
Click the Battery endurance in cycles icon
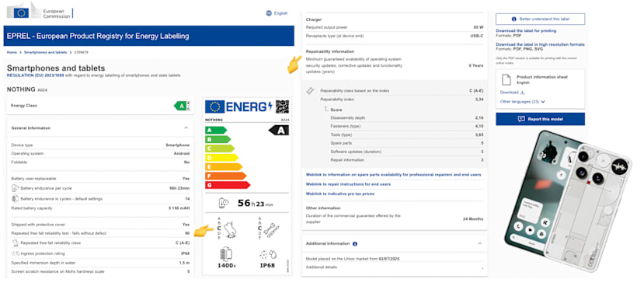16,199
